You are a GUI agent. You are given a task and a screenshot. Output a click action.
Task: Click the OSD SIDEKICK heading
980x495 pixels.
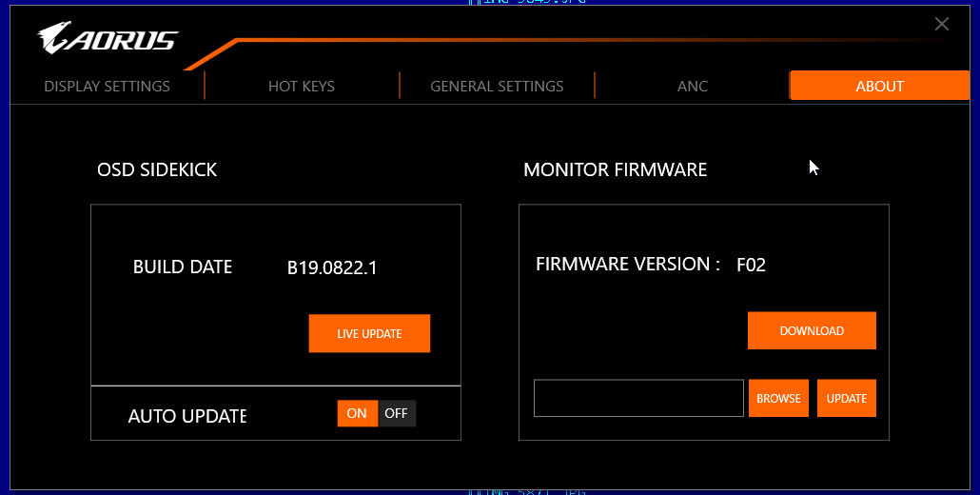[157, 170]
